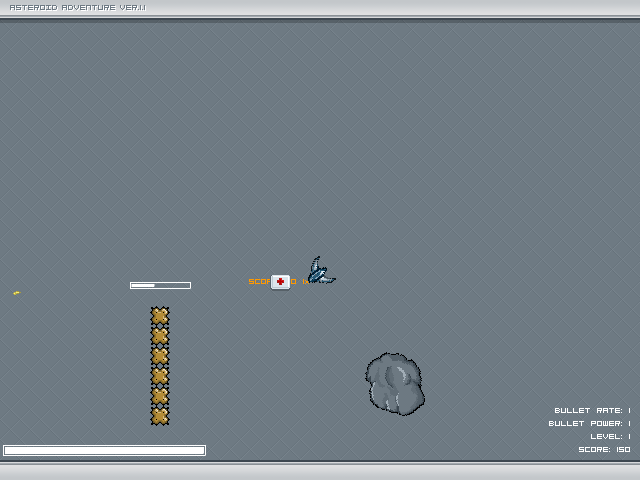Click the red cross health pack
640x480 pixels.
(280, 282)
